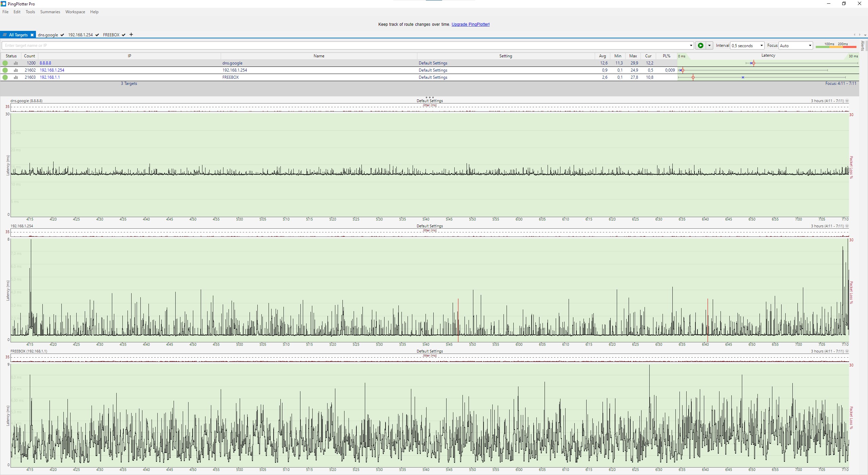Viewport: 868px width, 475px height.
Task: Close the All Targets tab
Action: tap(32, 35)
